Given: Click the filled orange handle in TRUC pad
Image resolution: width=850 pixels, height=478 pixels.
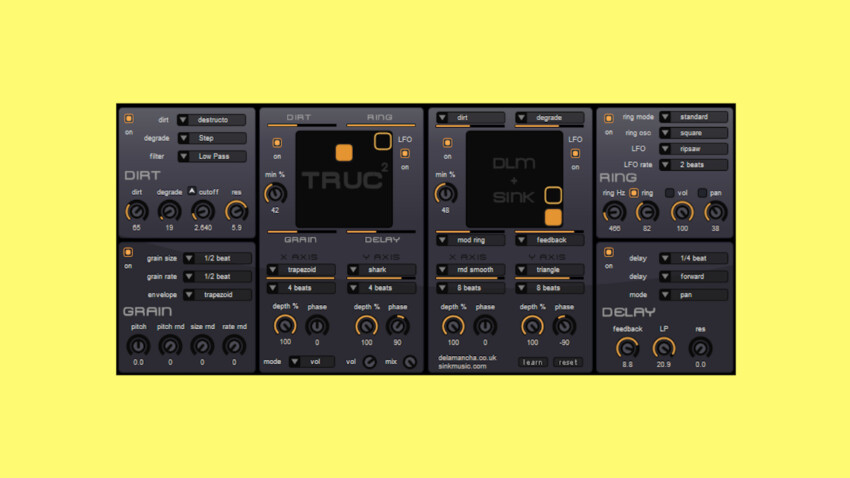Looking at the screenshot, I should pyautogui.click(x=344, y=152).
